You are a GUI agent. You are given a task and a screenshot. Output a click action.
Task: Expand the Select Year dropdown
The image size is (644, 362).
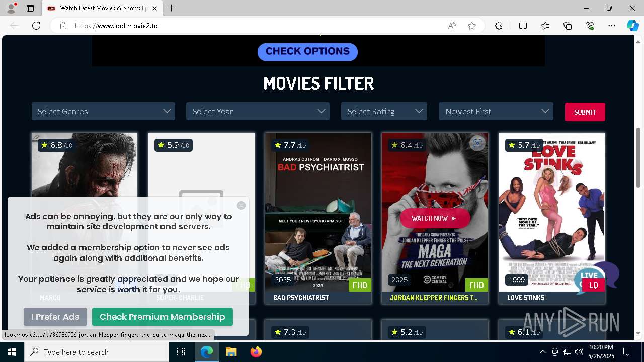tap(258, 111)
